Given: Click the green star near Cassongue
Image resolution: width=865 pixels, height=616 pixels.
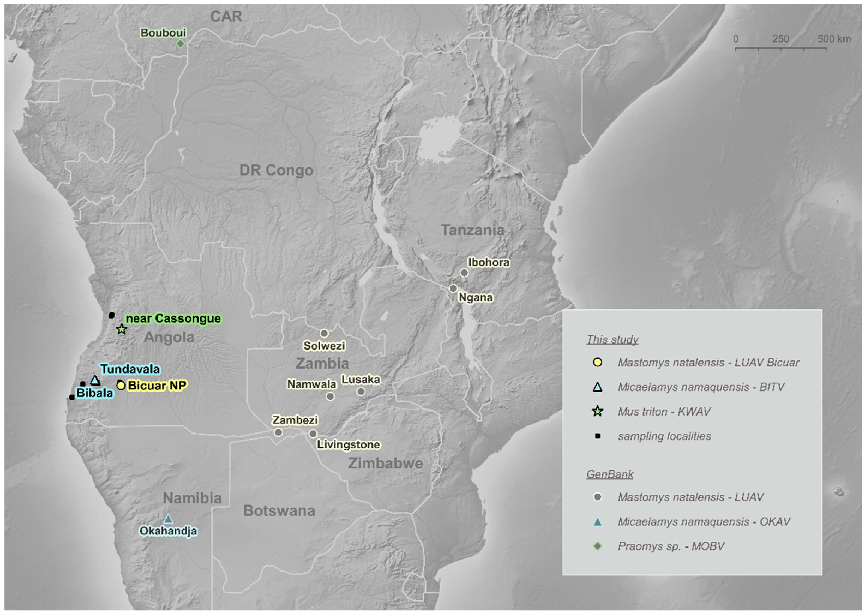Looking at the screenshot, I should click(x=121, y=329).
